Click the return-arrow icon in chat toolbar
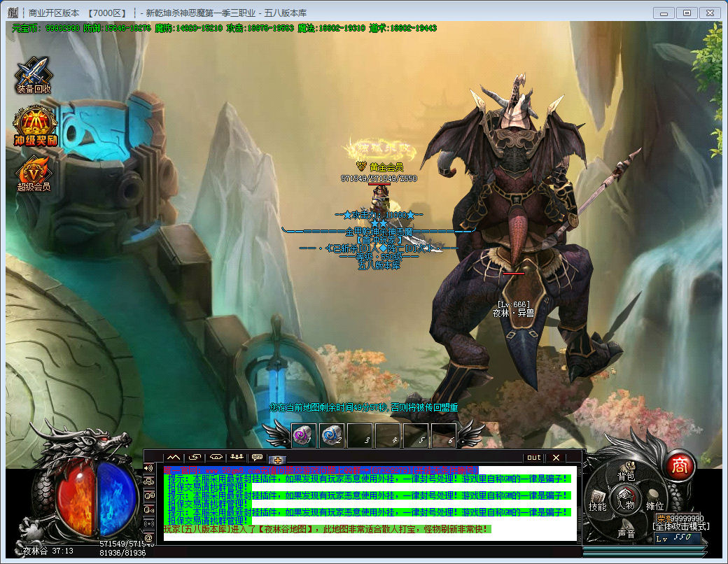Image resolution: width=728 pixels, height=564 pixels. coord(195,457)
